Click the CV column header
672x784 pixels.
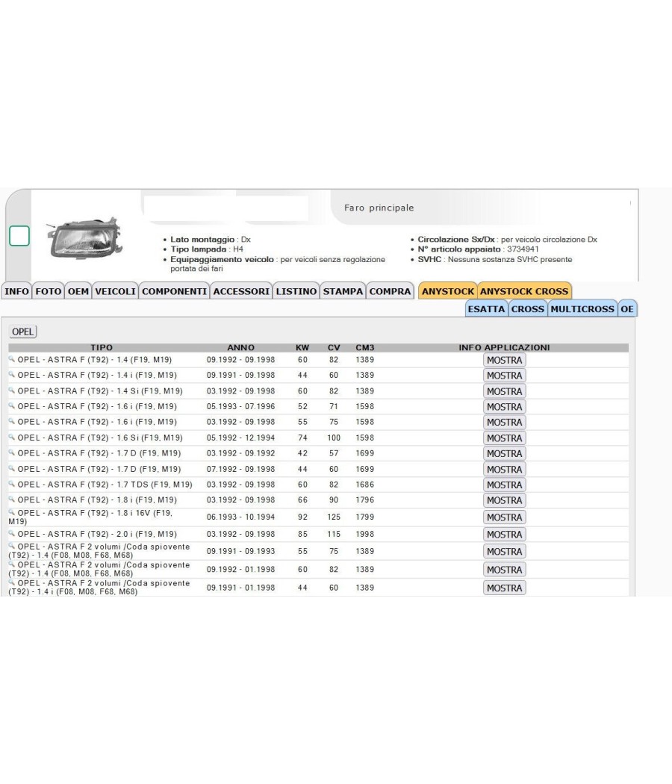[334, 347]
